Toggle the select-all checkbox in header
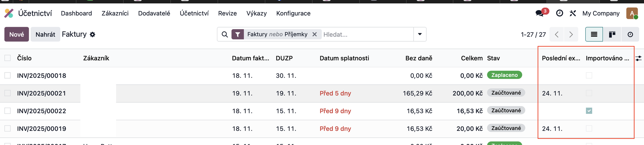 pyautogui.click(x=7, y=58)
